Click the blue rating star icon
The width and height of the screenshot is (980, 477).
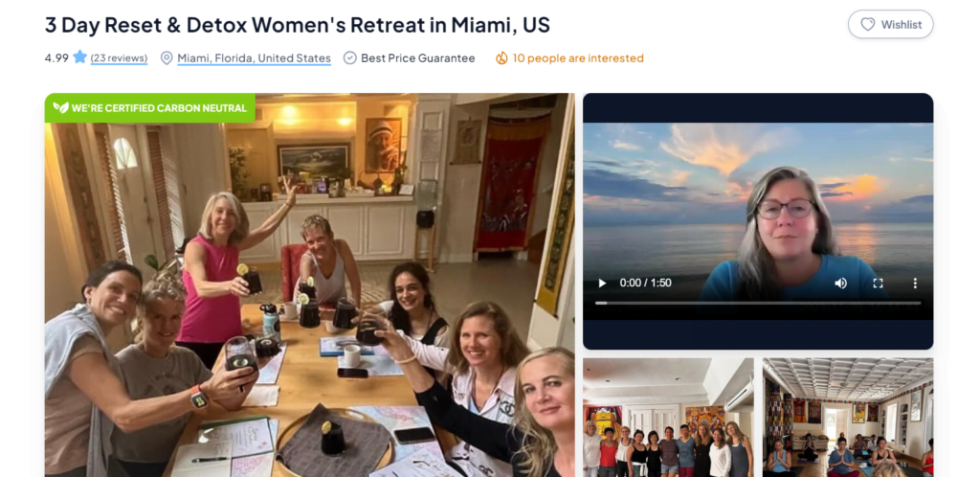pos(79,57)
